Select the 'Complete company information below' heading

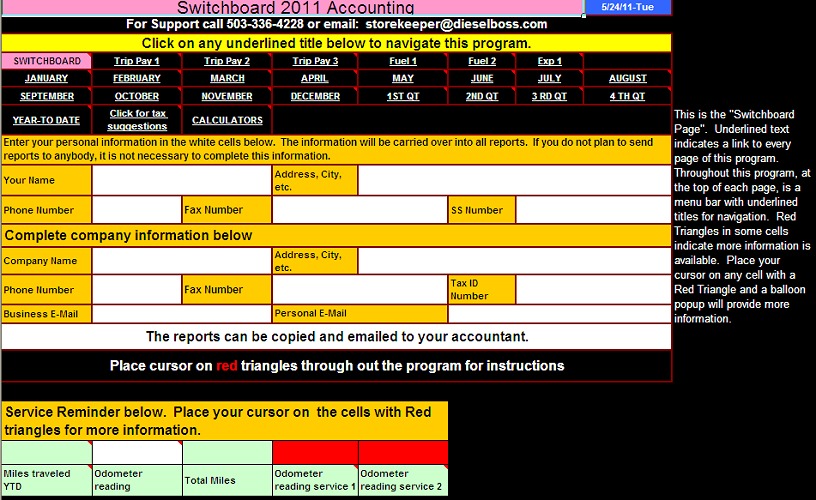click(336, 235)
